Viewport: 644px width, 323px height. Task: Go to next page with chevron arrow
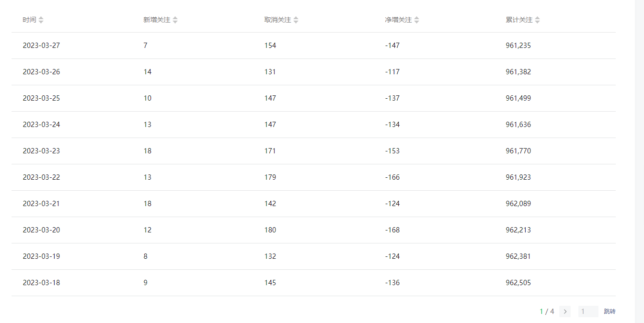[x=565, y=311]
